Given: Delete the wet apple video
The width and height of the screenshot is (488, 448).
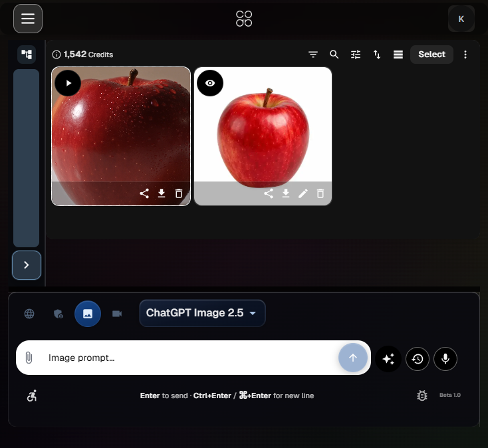Looking at the screenshot, I should (179, 193).
